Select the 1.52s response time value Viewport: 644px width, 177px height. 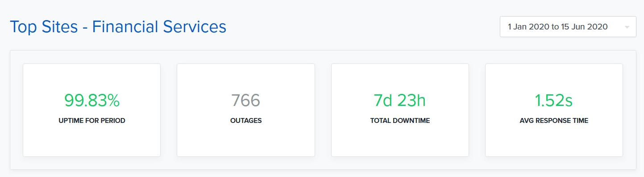pyautogui.click(x=554, y=101)
